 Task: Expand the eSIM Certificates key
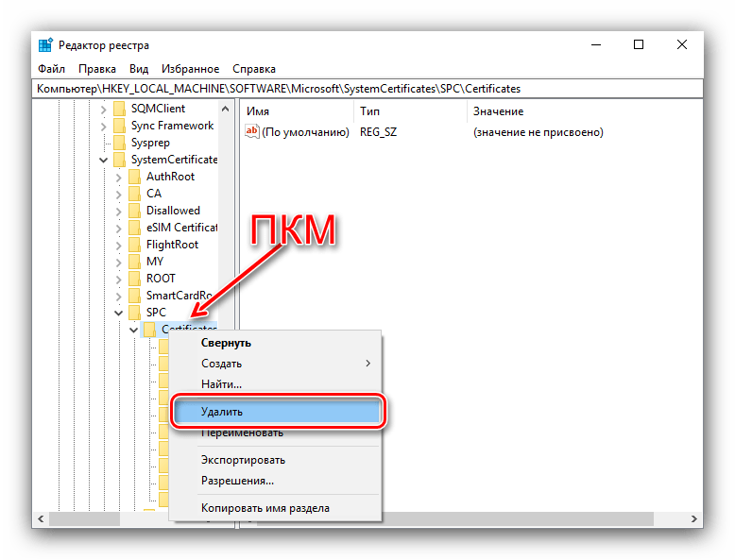click(x=119, y=229)
